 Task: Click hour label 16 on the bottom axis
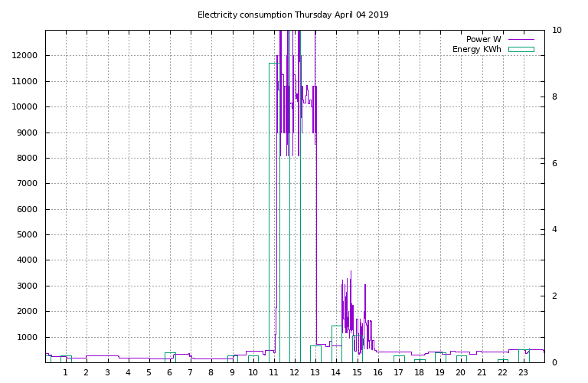point(377,372)
